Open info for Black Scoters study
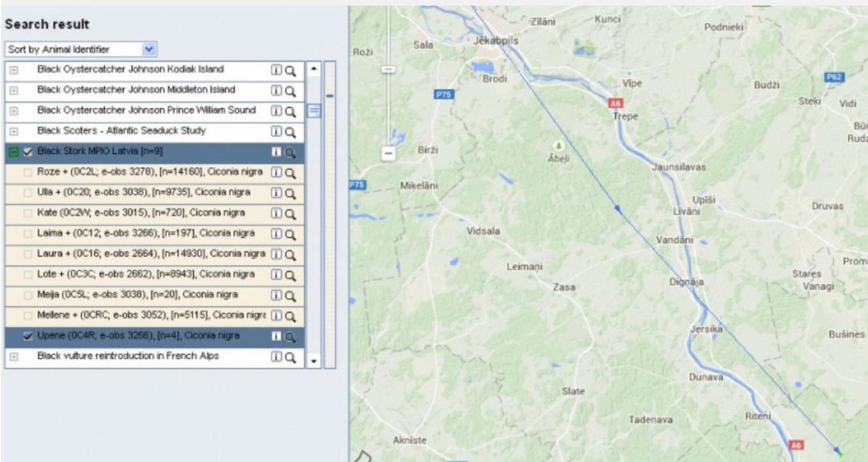This screenshot has width=868, height=462. [278, 132]
